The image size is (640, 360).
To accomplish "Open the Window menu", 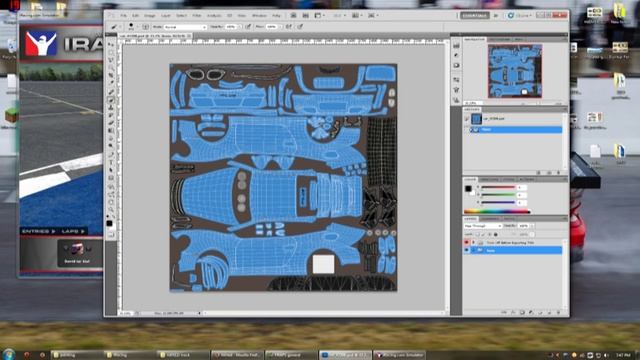I will point(259,16).
